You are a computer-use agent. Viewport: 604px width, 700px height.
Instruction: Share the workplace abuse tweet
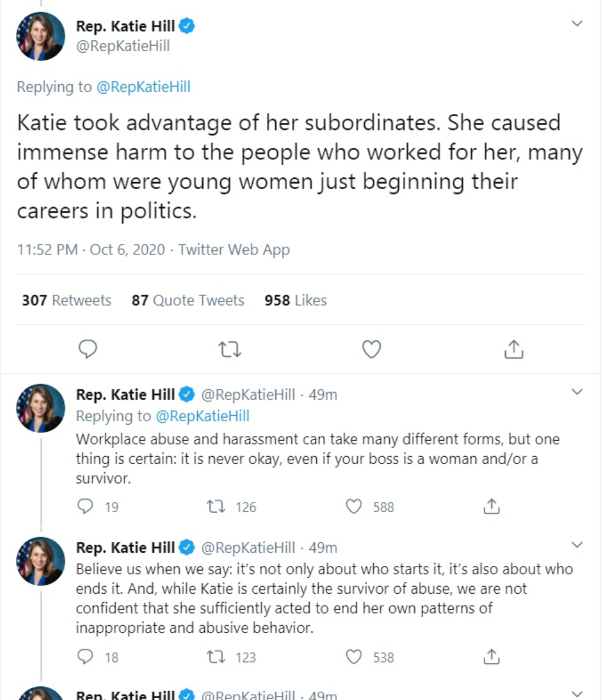(x=491, y=507)
